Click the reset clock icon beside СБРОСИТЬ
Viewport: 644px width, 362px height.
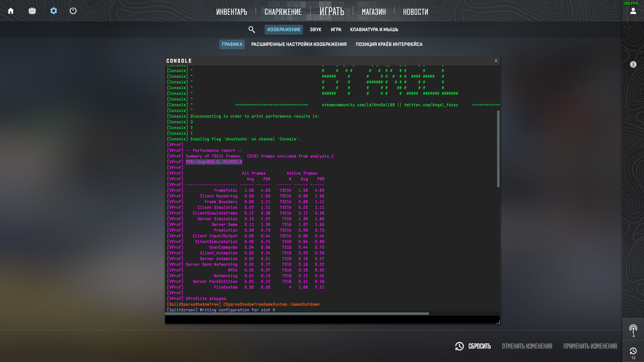[459, 346]
